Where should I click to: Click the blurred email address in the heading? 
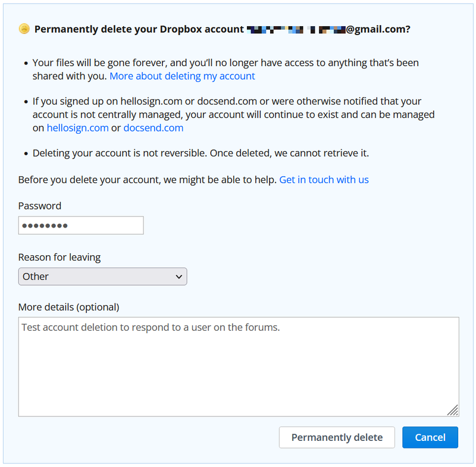click(296, 29)
